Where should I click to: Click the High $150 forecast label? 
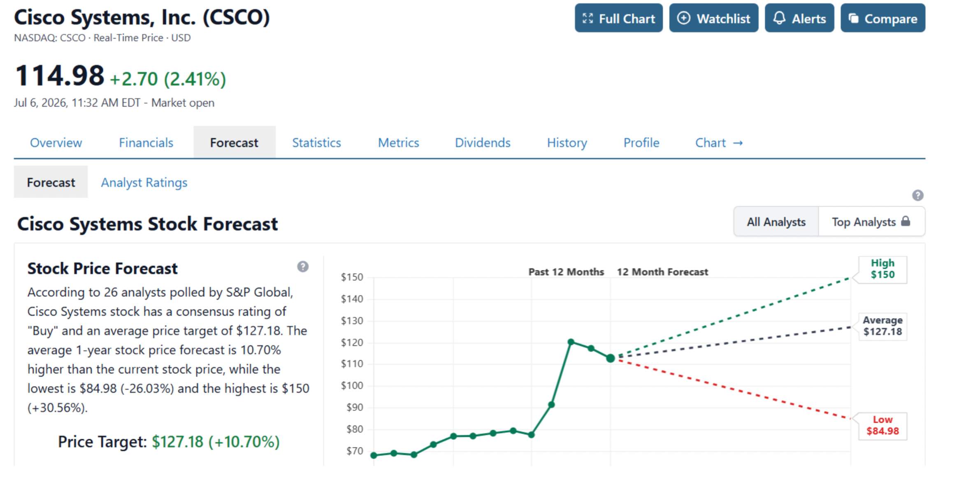click(x=882, y=269)
